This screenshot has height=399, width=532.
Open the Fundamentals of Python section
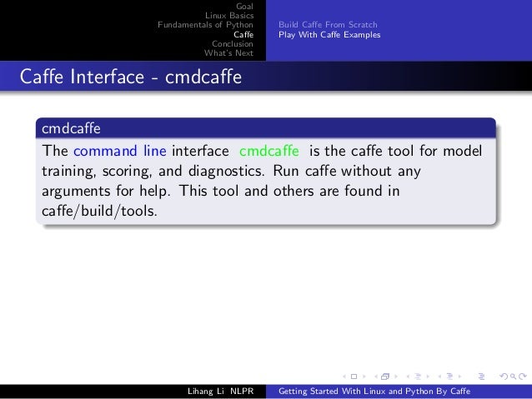click(205, 25)
